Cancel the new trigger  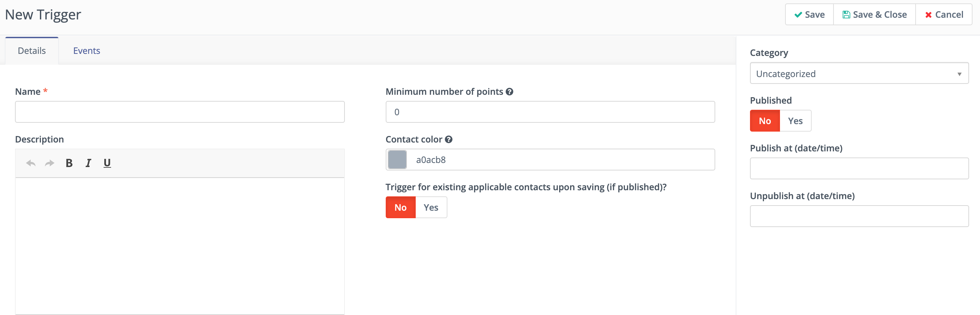tap(944, 15)
